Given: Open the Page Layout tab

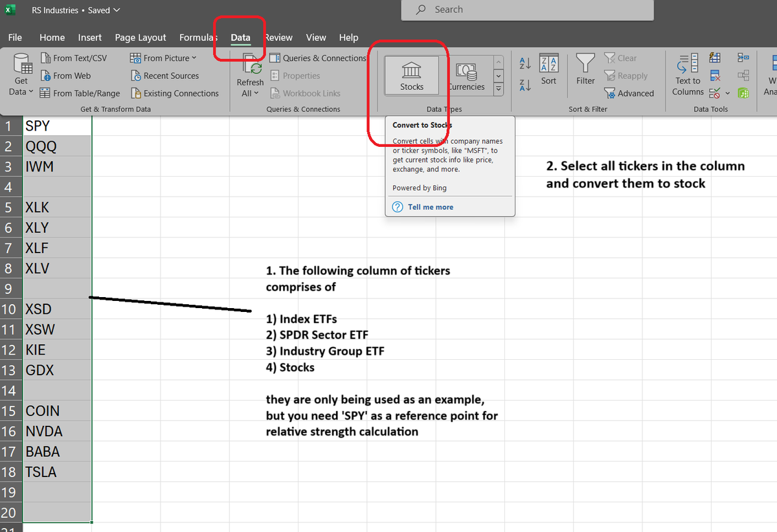Looking at the screenshot, I should pos(141,38).
